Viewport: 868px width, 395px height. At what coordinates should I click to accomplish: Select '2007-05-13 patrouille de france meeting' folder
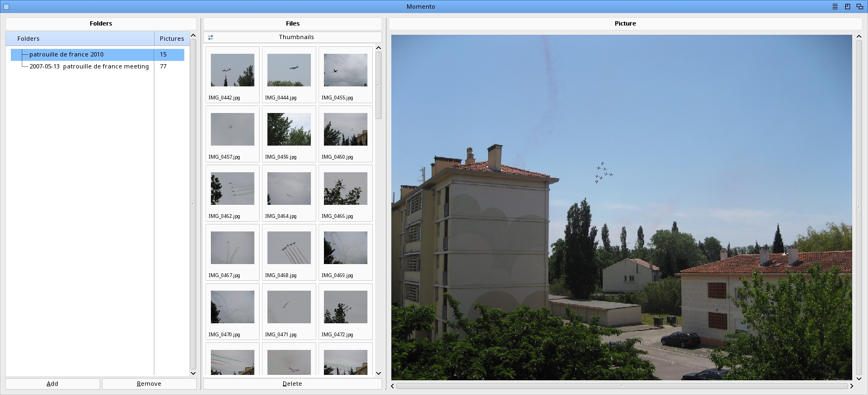(x=89, y=66)
